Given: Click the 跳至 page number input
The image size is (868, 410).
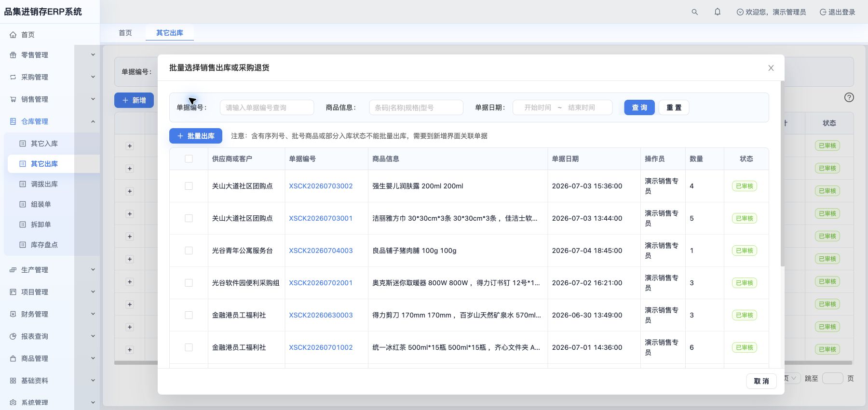Looking at the screenshot, I should pos(832,378).
